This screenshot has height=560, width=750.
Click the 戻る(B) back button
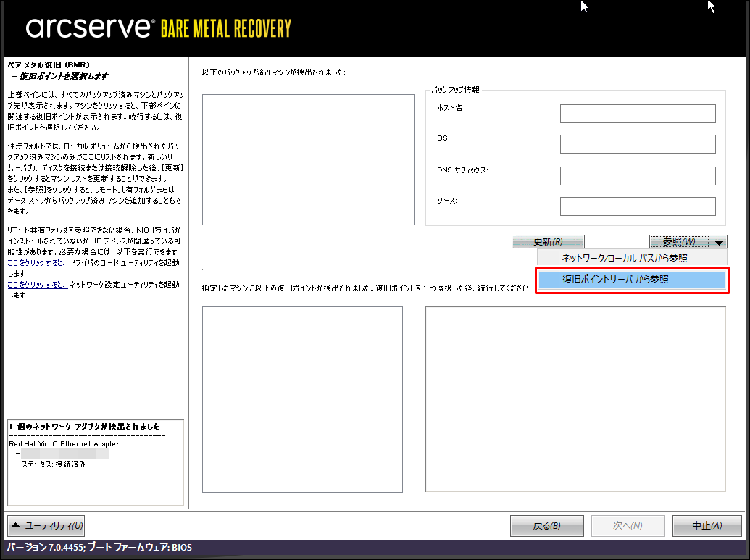546,526
